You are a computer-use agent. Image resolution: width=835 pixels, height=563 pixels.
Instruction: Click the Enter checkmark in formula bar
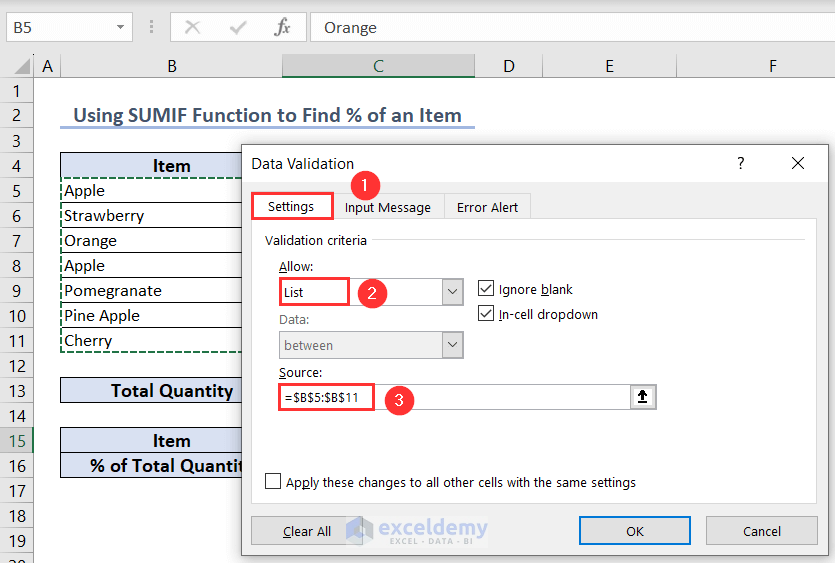coord(238,27)
